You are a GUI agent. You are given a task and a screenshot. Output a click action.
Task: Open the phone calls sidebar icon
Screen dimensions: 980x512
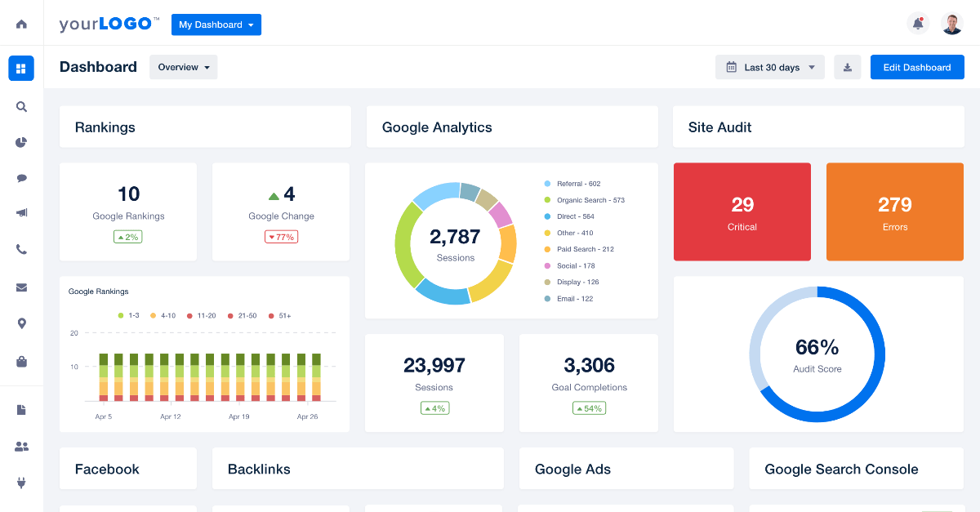point(21,249)
